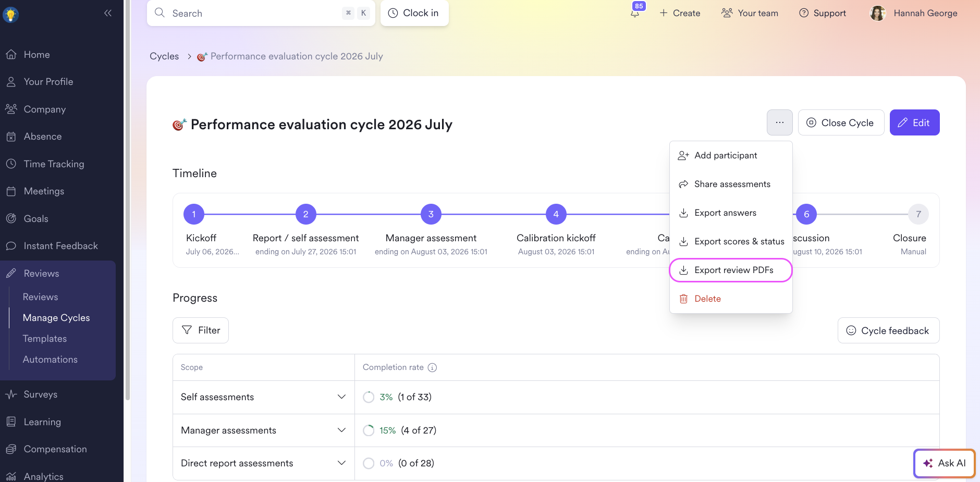Open notifications bell with 85 badge
The height and width of the screenshot is (482, 980).
click(x=635, y=13)
